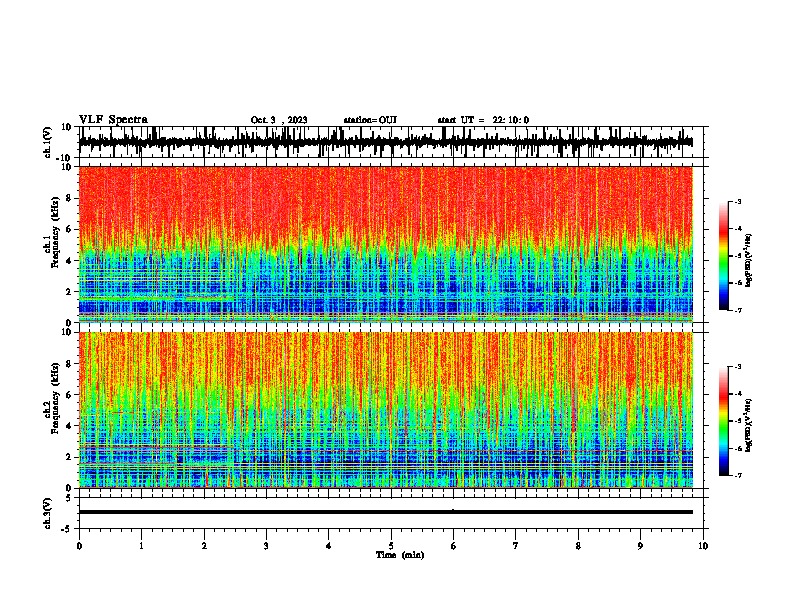Click the ch.1 "Frequency (kHz)" axis label
Image resolution: width=792 pixels, height=612 pixels.
[56, 233]
